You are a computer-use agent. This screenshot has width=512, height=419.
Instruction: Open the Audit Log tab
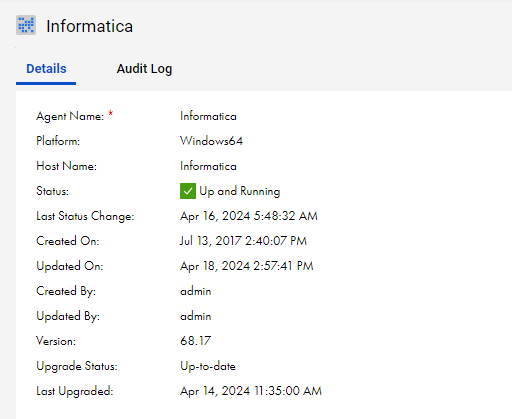click(144, 69)
